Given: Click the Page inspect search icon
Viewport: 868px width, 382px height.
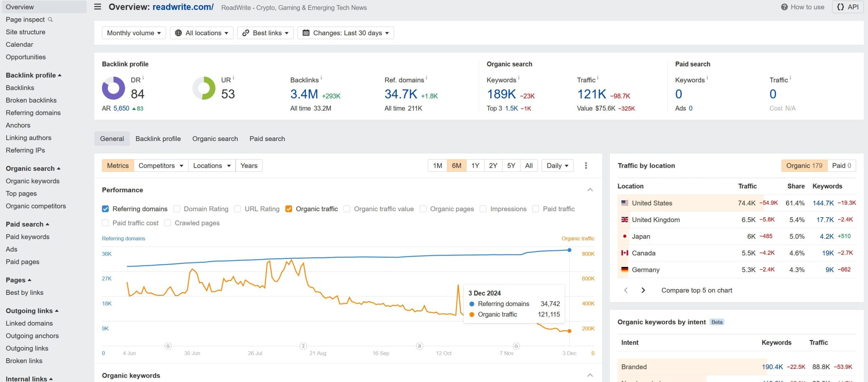Looking at the screenshot, I should (51, 19).
